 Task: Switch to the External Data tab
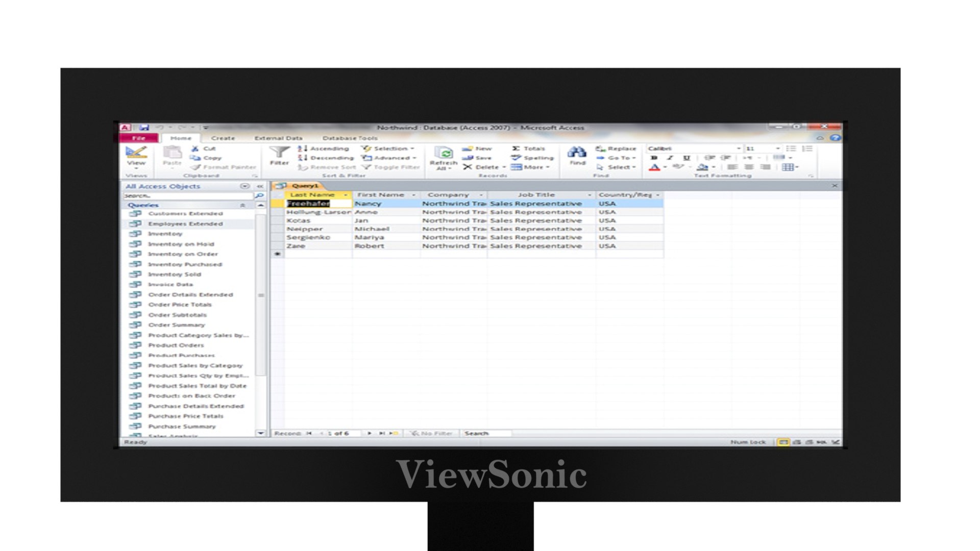[278, 138]
